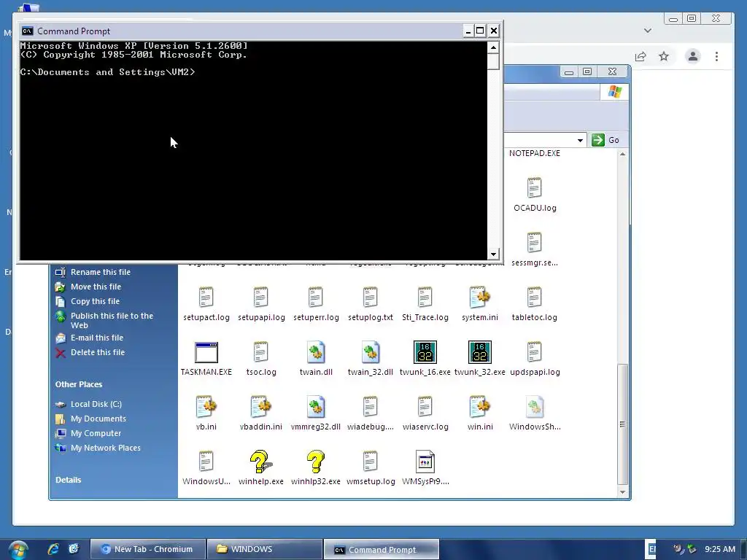Open the setupact.log file icon

206,297
